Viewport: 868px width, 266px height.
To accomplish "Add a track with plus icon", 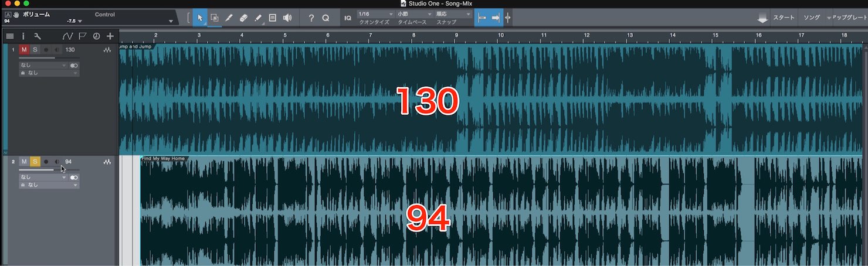I will tap(110, 36).
